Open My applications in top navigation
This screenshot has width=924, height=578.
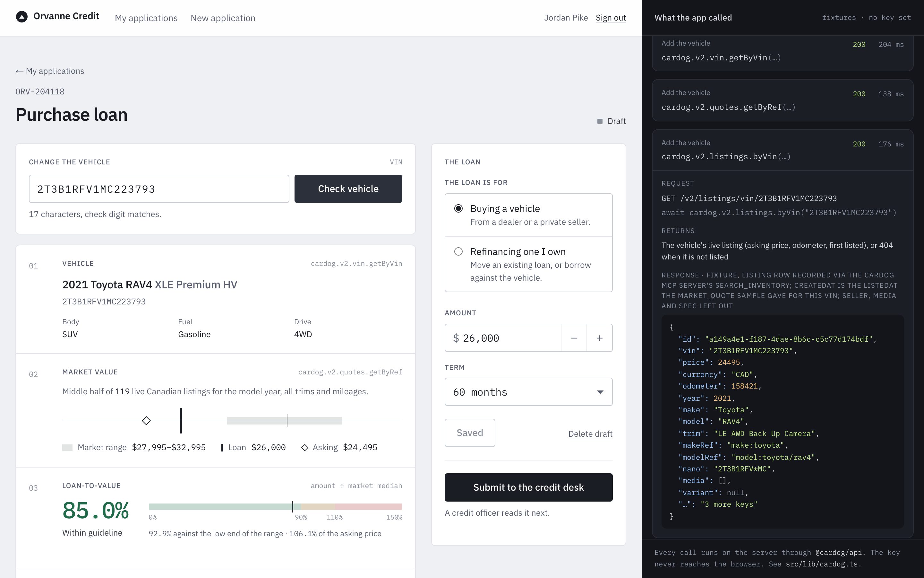click(146, 18)
